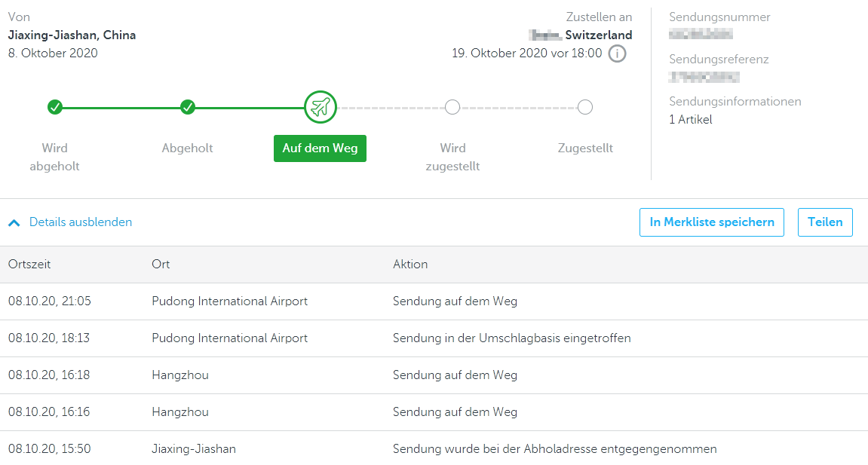This screenshot has width=868, height=465.
Task: Click the empty circle above Wird zugestellt
Action: click(452, 107)
